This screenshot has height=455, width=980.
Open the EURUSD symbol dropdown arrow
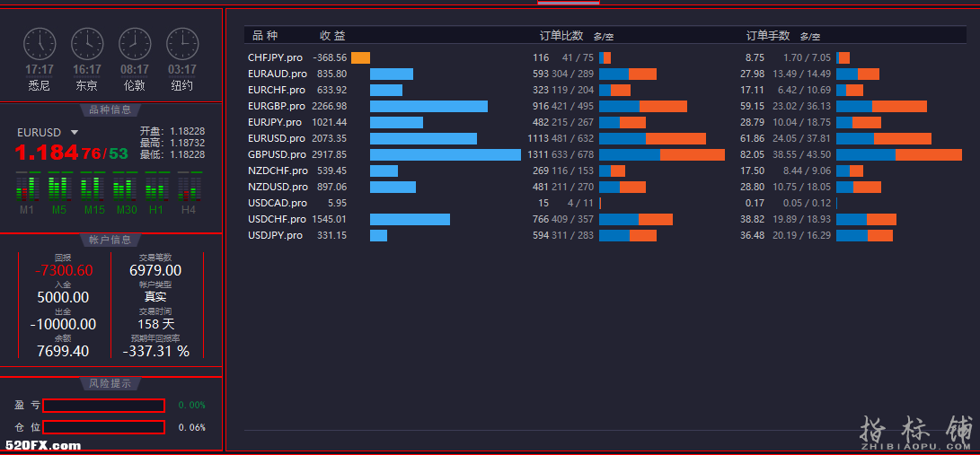tap(75, 132)
